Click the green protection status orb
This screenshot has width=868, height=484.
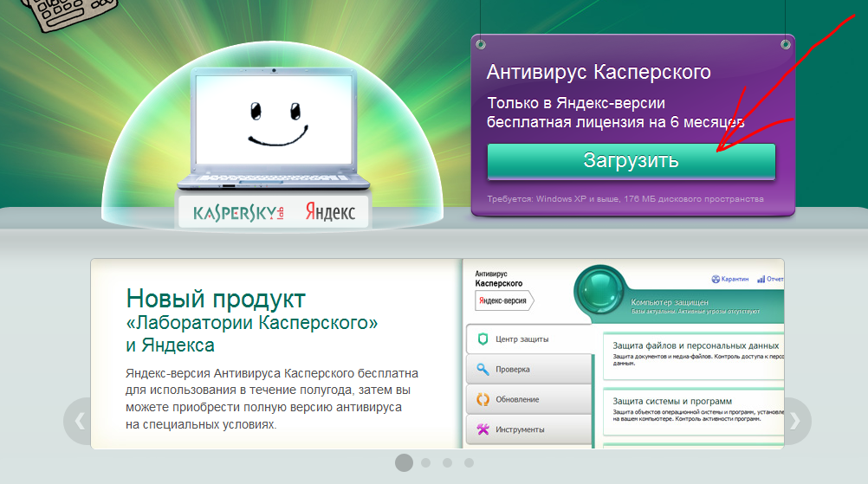pyautogui.click(x=600, y=291)
